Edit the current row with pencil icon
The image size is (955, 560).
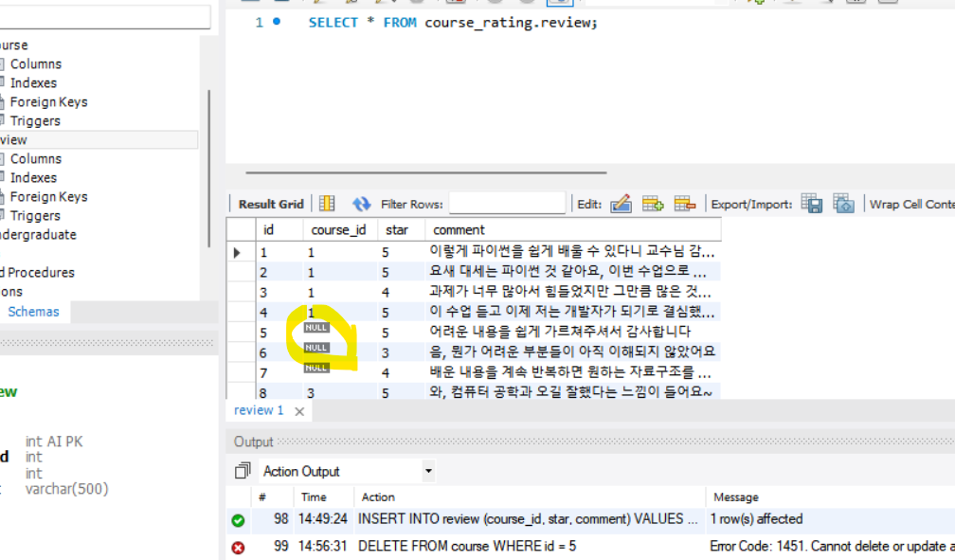pyautogui.click(x=621, y=204)
